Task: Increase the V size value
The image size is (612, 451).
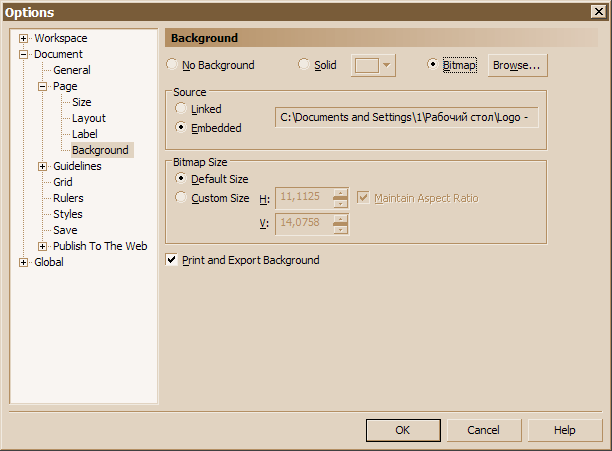Action: 340,220
